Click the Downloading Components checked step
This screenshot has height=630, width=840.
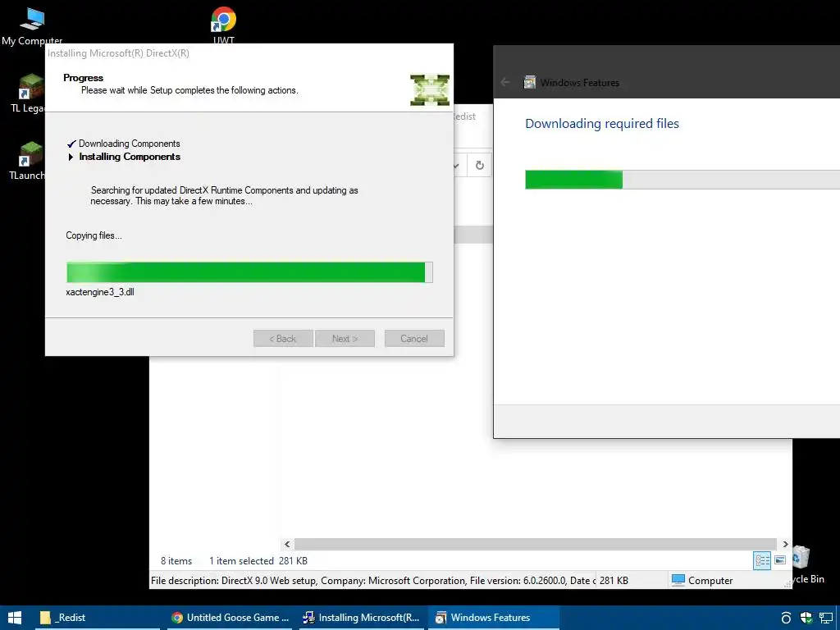coord(124,144)
